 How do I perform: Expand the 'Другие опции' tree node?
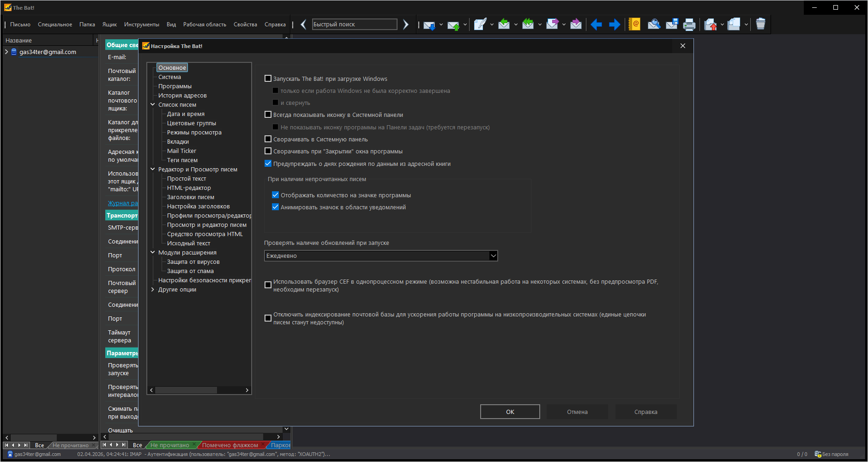pyautogui.click(x=153, y=290)
